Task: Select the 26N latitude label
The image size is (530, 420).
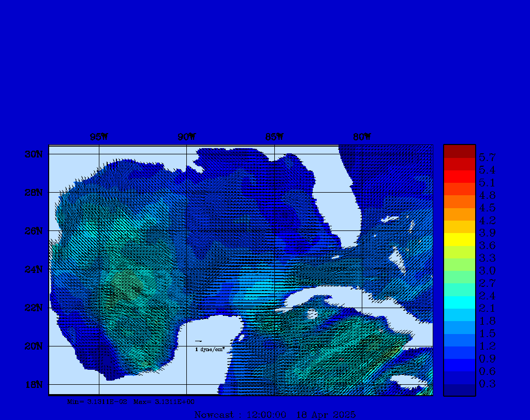Action: (x=34, y=231)
